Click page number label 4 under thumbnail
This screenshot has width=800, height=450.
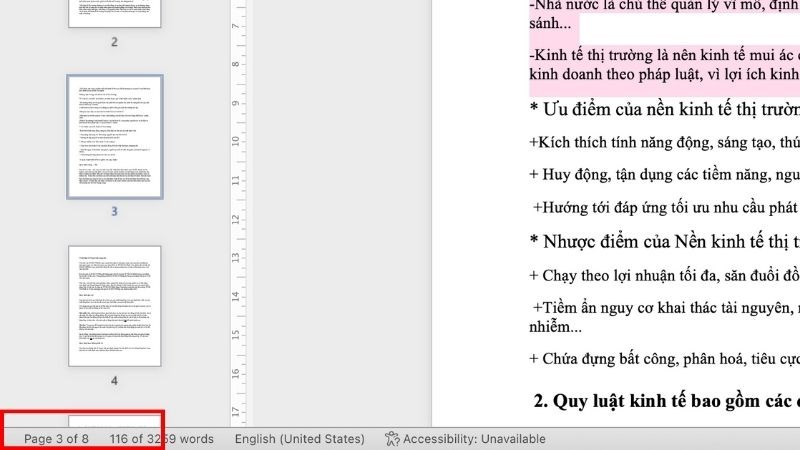(x=114, y=381)
